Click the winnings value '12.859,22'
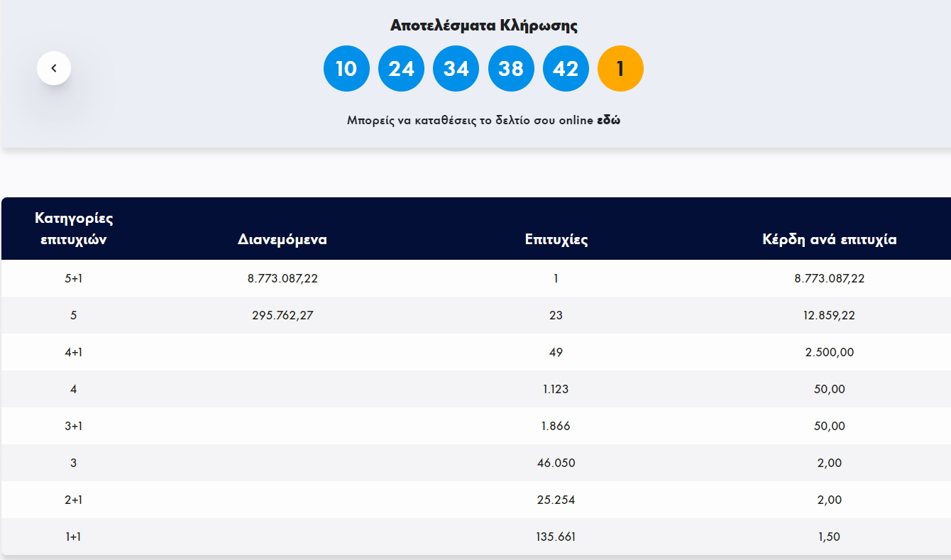Image resolution: width=951 pixels, height=560 pixels. pos(829,316)
